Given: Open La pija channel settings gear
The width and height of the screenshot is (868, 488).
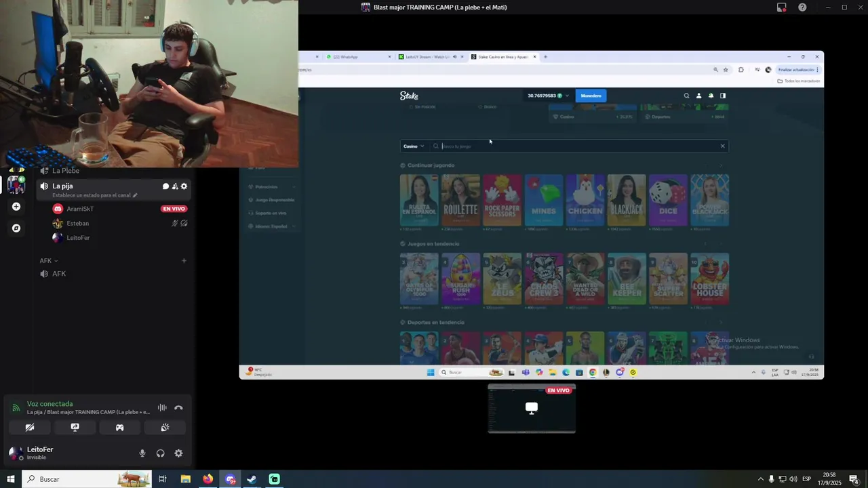Looking at the screenshot, I should point(184,186).
